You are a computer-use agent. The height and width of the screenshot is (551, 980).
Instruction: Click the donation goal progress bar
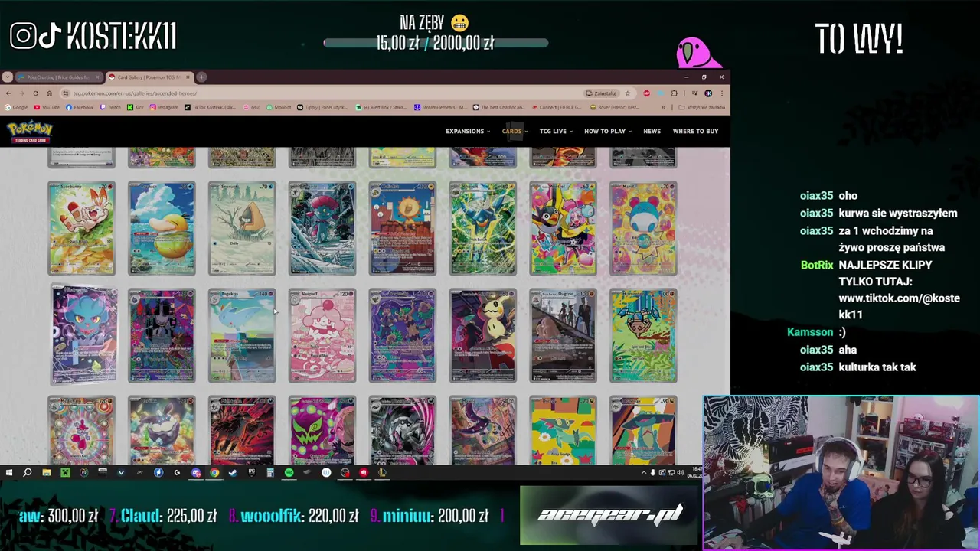436,44
